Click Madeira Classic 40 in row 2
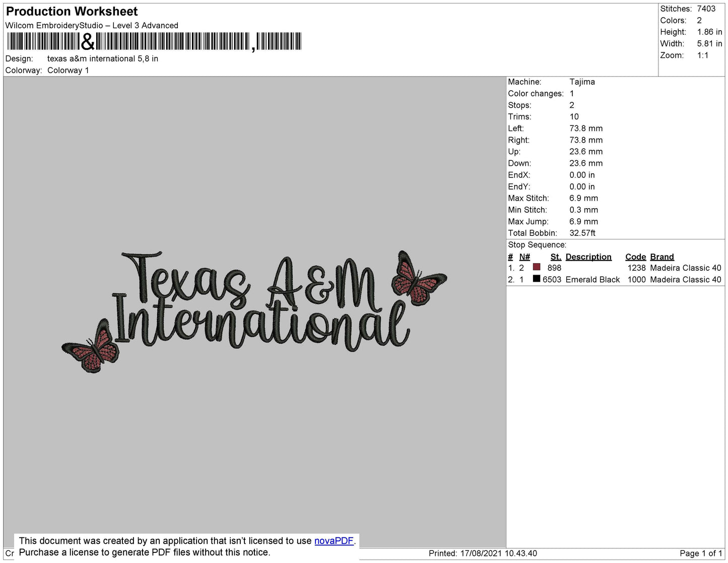This screenshot has width=728, height=563. 686,279
